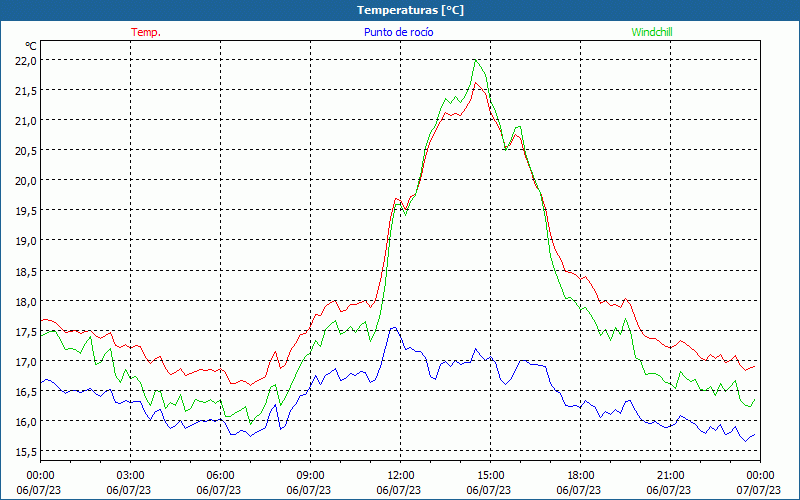Select the green Windchill legend label
This screenshot has width=800, height=500.
click(652, 32)
